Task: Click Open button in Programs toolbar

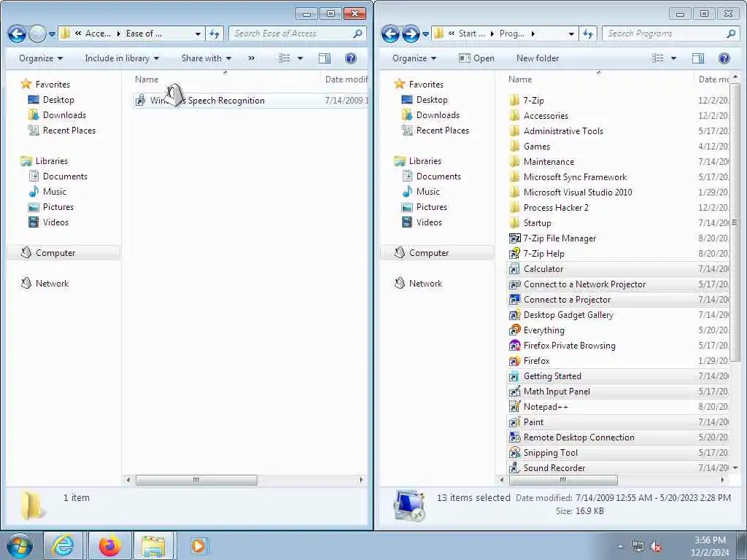Action: coord(476,58)
